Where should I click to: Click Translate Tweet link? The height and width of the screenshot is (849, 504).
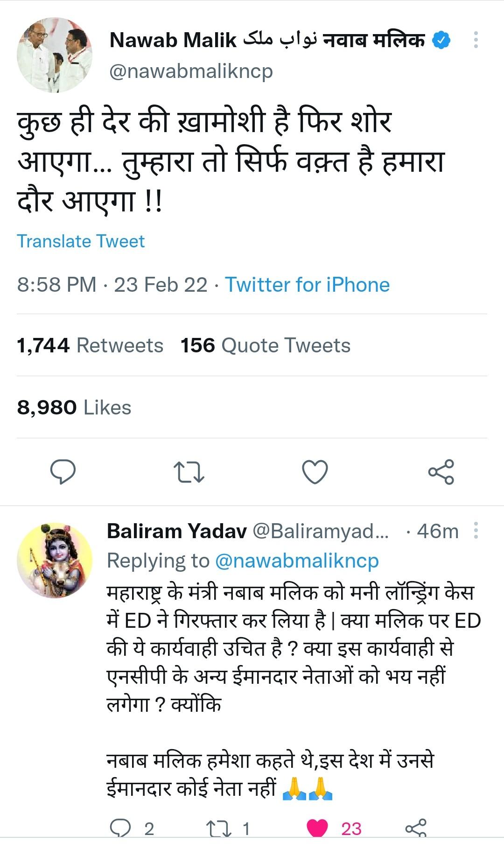[81, 241]
